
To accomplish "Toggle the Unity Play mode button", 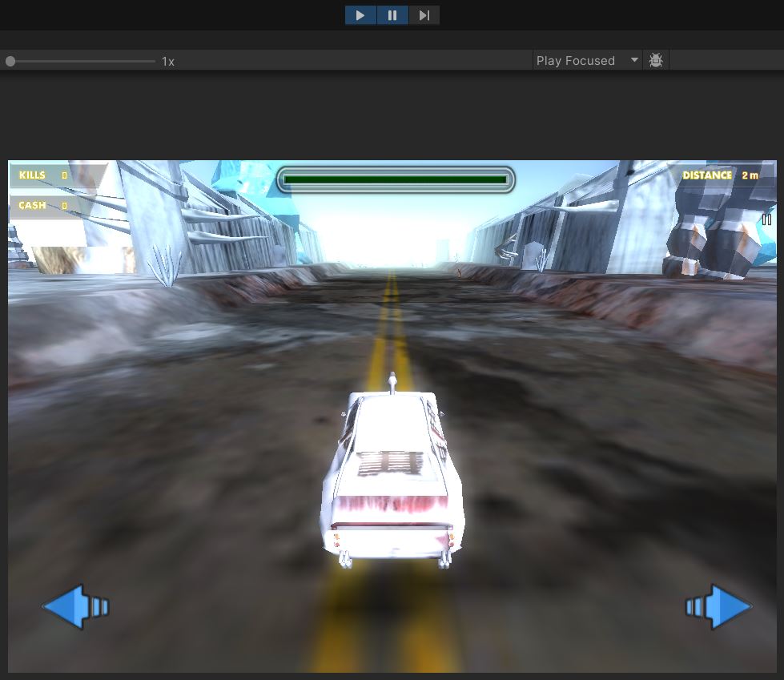I will click(x=360, y=15).
